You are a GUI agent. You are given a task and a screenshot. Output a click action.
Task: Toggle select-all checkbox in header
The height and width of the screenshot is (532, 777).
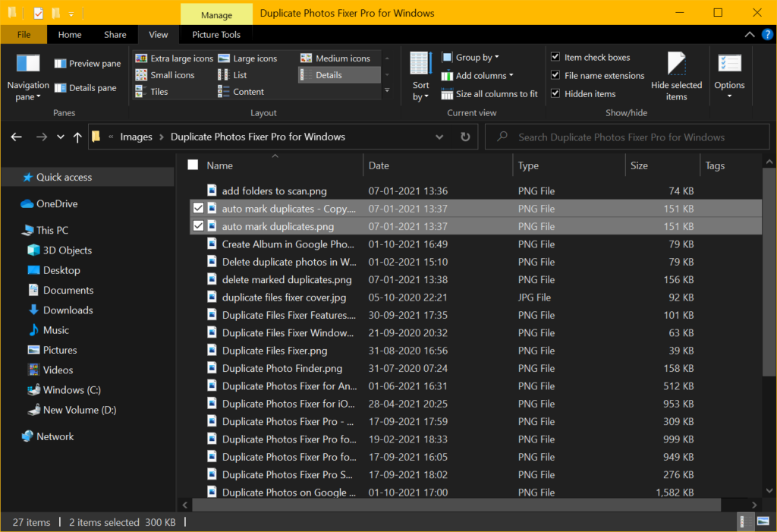pyautogui.click(x=193, y=165)
